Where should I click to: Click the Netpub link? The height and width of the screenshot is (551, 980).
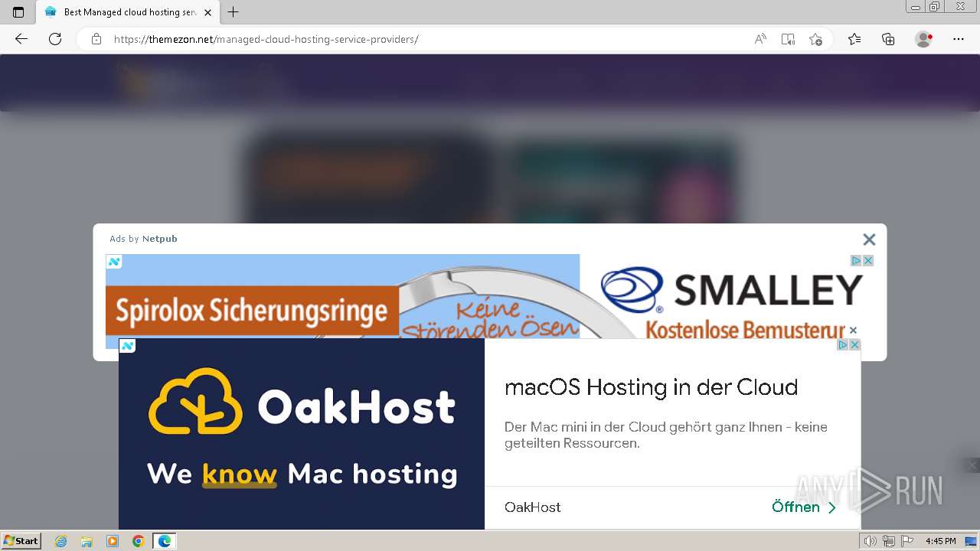click(159, 239)
